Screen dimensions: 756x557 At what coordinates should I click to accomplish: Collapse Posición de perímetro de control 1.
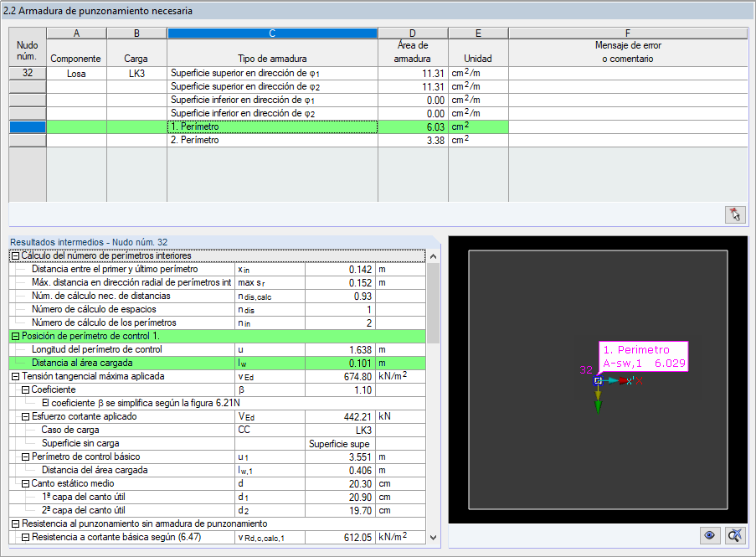click(x=15, y=336)
